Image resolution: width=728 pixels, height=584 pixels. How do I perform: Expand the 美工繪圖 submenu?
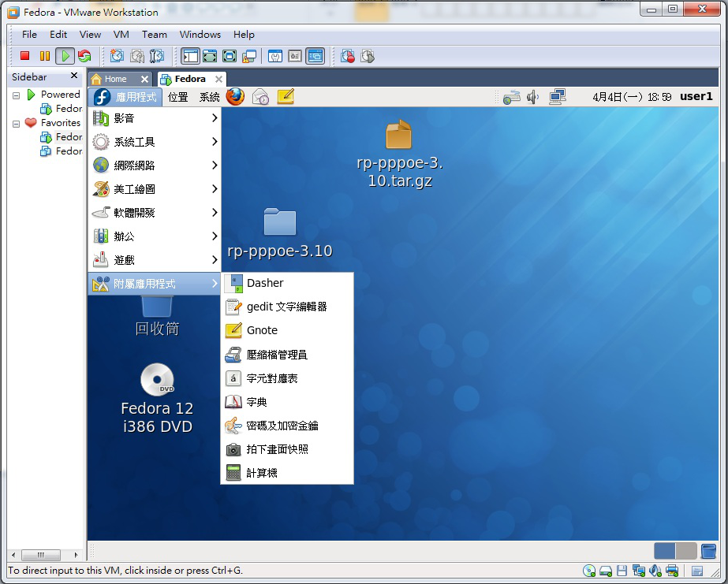coord(155,189)
